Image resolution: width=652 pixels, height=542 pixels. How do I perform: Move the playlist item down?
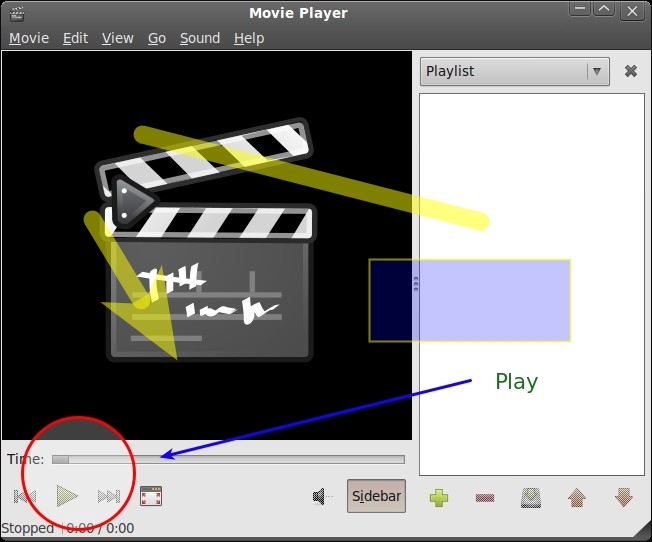click(x=623, y=497)
